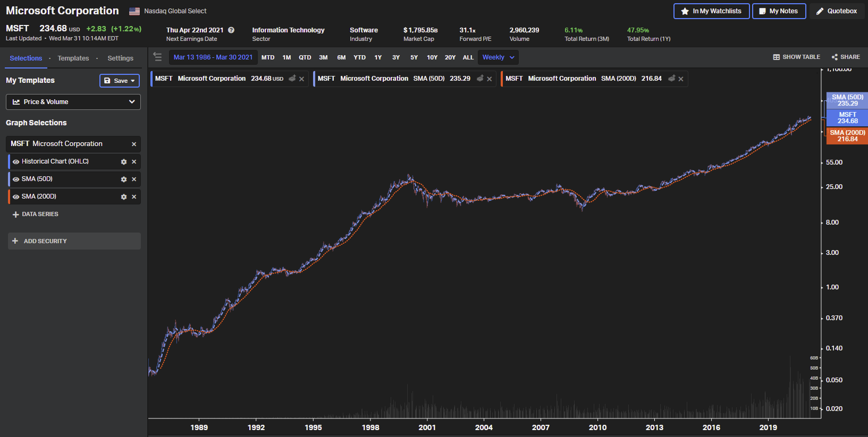Close the SMA (200D) 216.84 legend chip
The height and width of the screenshot is (437, 868).
coord(681,79)
